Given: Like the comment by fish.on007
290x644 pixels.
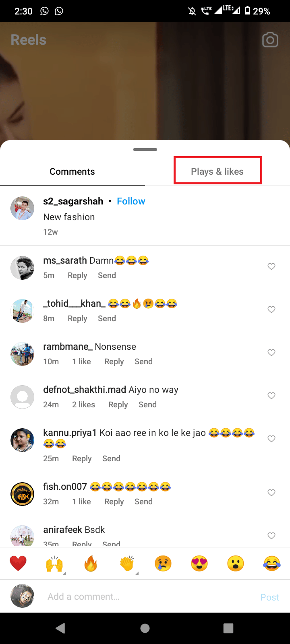Looking at the screenshot, I should click(271, 493).
